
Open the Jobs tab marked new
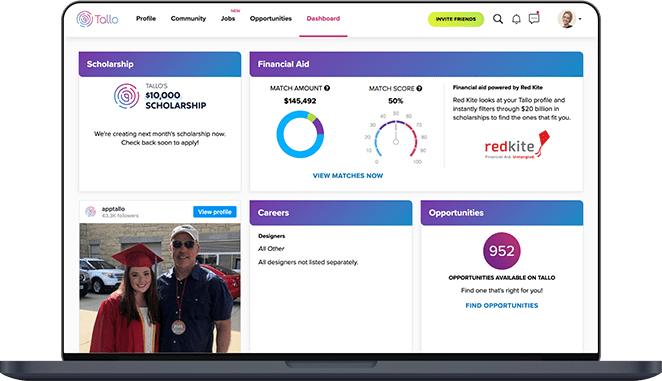click(228, 19)
